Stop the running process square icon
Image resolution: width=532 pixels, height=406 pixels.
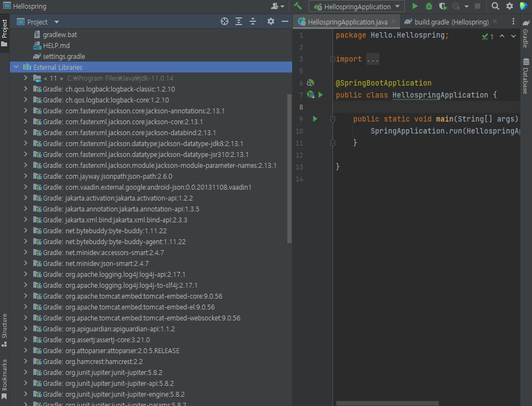pyautogui.click(x=477, y=6)
